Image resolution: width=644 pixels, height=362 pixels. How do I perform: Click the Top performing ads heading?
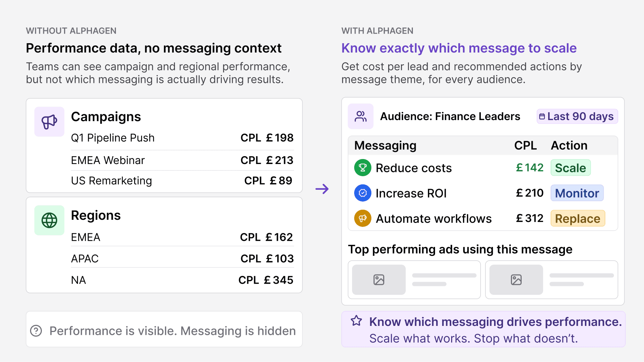click(x=460, y=249)
